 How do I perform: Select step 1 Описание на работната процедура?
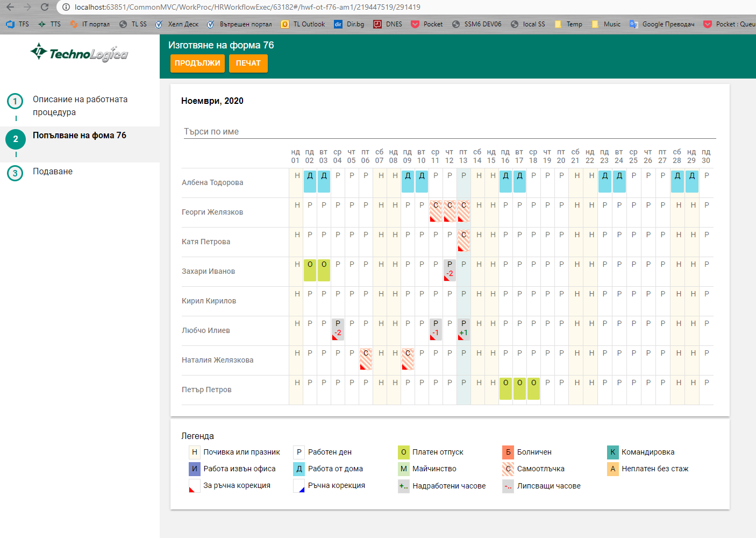pyautogui.click(x=80, y=106)
